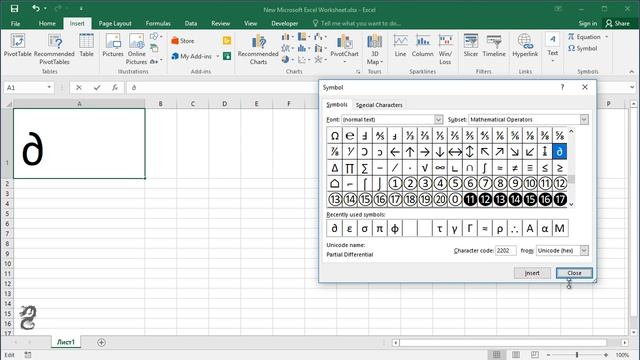Collapse the ribbon
The image size is (640, 360).
[632, 72]
